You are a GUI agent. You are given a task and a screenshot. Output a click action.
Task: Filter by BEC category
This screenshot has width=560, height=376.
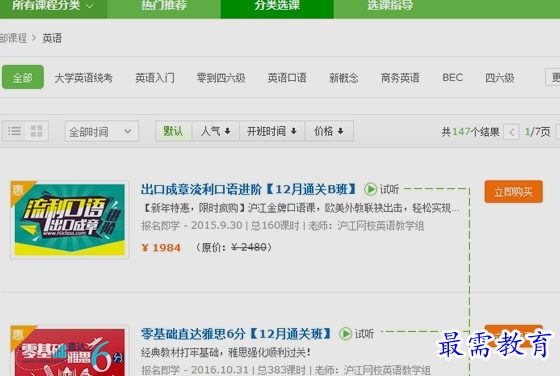click(452, 77)
